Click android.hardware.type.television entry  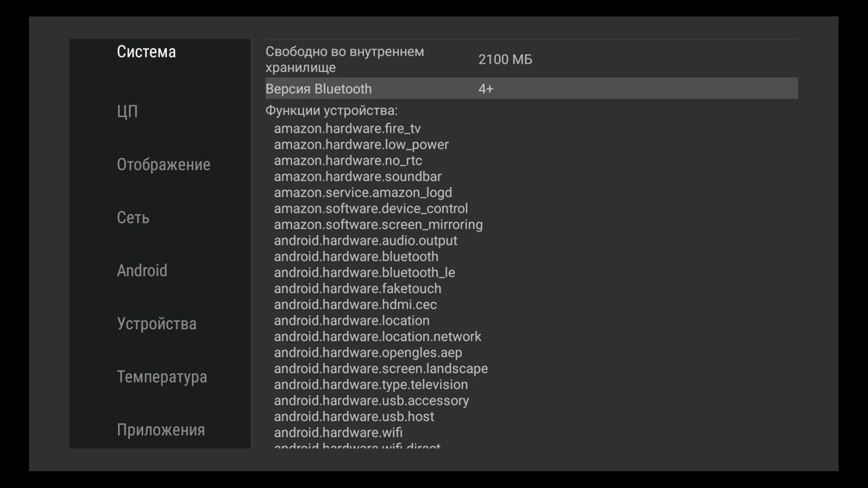(371, 384)
